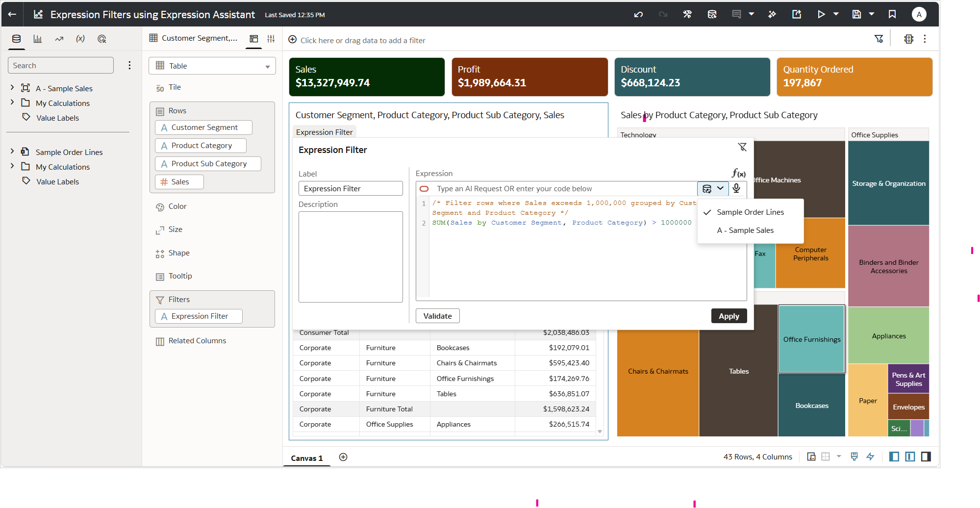Click the Profit tile showing $1,989,664.31

[529, 76]
